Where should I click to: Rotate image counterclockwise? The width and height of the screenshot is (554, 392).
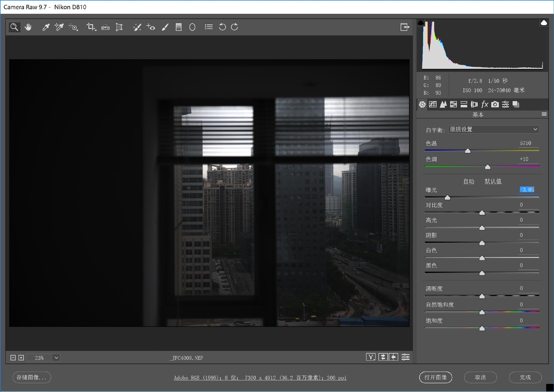point(222,27)
